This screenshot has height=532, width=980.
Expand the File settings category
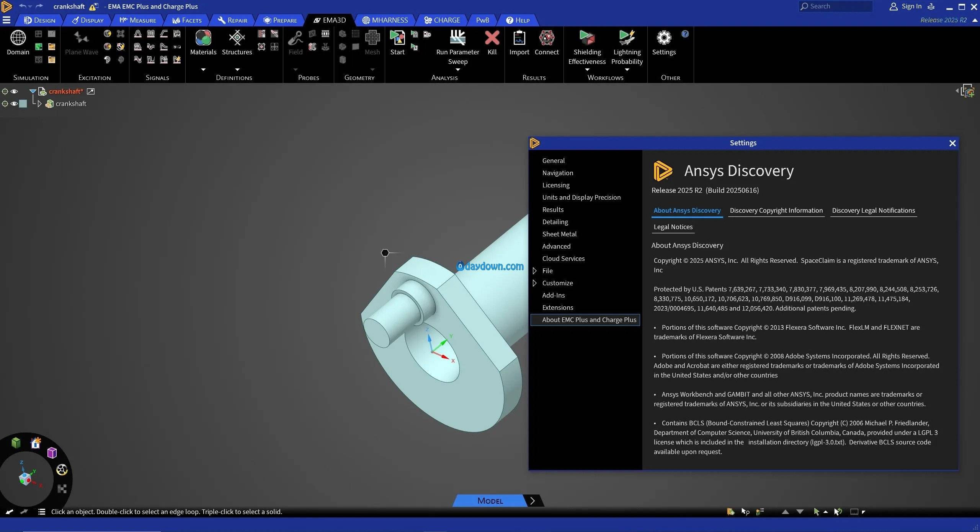coord(535,271)
